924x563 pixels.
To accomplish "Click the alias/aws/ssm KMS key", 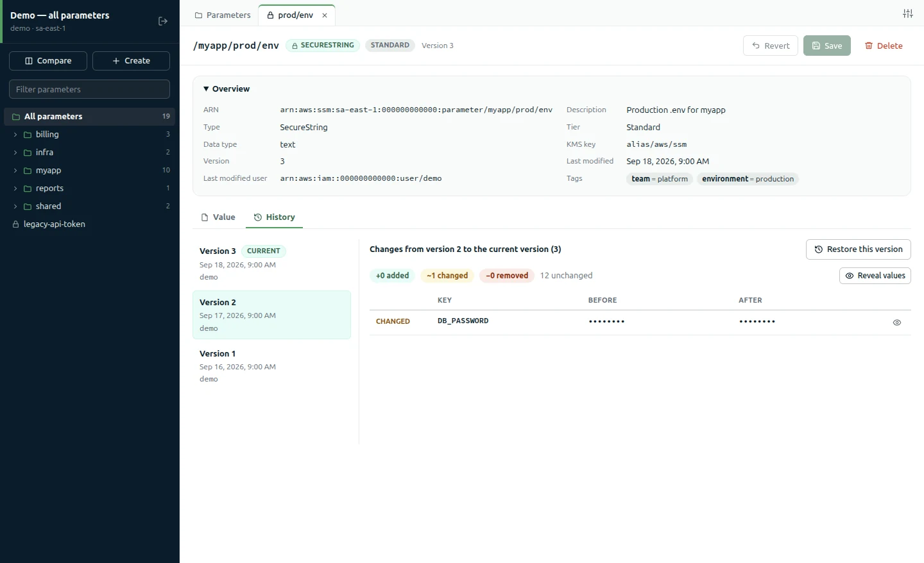I will click(x=656, y=145).
